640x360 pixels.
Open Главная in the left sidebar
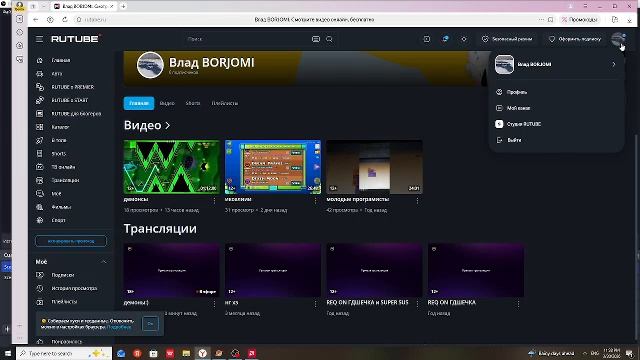point(61,60)
